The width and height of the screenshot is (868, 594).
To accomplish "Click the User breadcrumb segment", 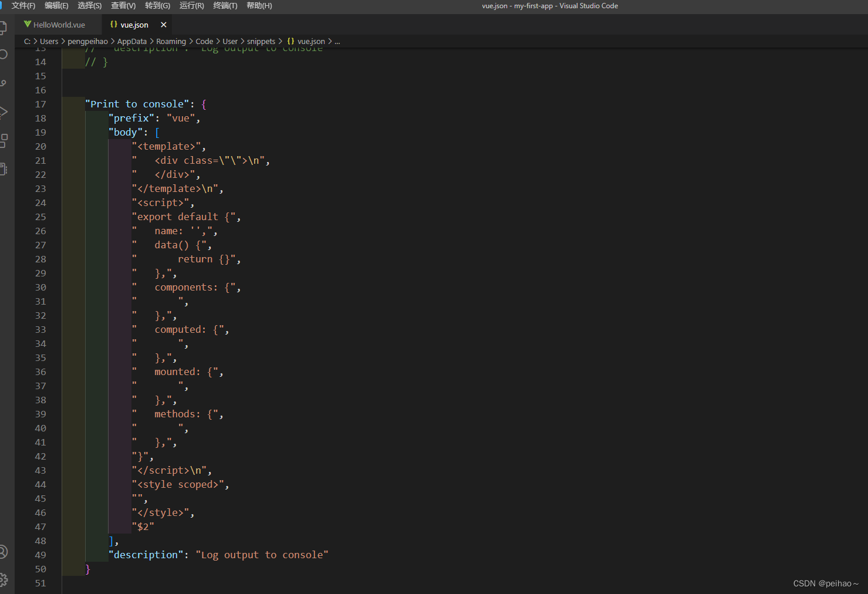I will [230, 41].
